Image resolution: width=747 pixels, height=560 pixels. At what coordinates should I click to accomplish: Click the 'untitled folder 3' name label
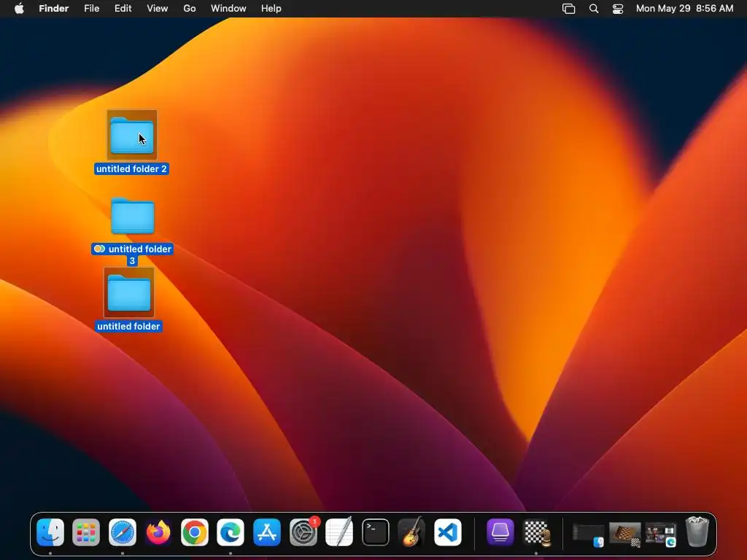click(133, 254)
